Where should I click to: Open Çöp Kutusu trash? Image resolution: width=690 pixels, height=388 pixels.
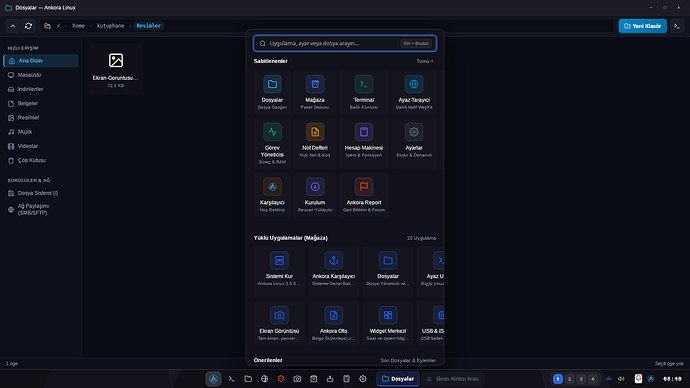pos(41,161)
